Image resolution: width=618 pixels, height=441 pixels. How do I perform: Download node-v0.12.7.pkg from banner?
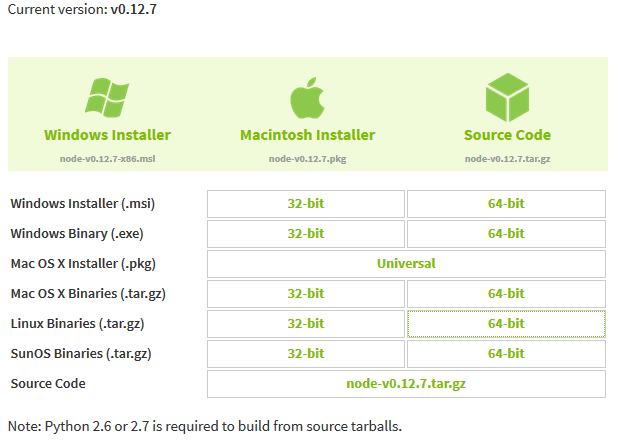tap(307, 159)
